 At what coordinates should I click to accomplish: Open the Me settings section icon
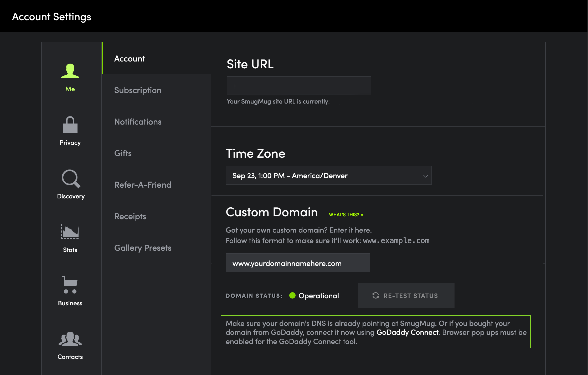tap(70, 71)
